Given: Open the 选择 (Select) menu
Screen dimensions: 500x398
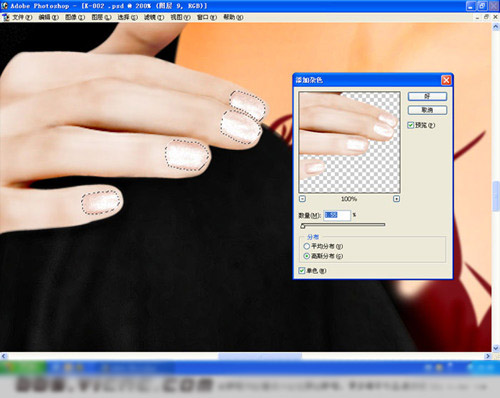Looking at the screenshot, I should 127,17.
